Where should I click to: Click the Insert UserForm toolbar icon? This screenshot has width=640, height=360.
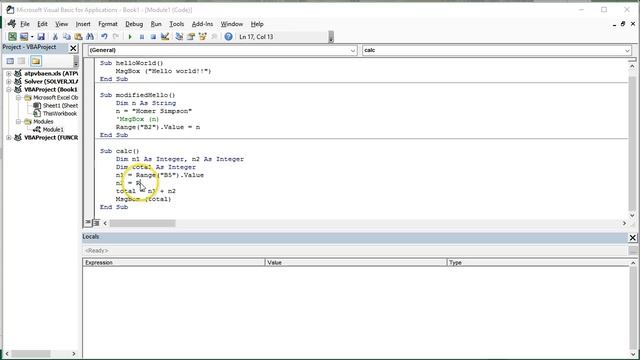[24, 37]
